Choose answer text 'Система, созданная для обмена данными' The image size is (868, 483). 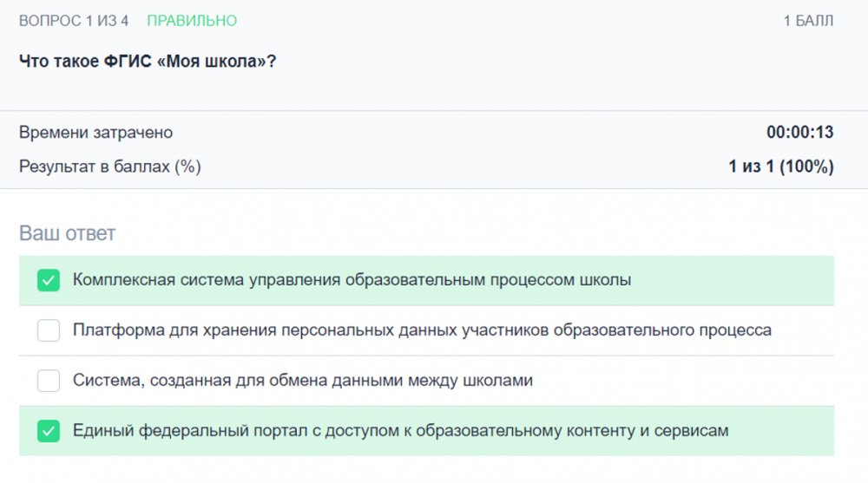click(x=302, y=381)
